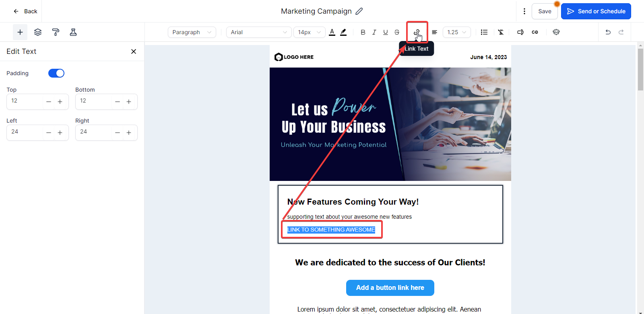Open the bullet list options
Screen dimensions: 644x314
(484, 32)
